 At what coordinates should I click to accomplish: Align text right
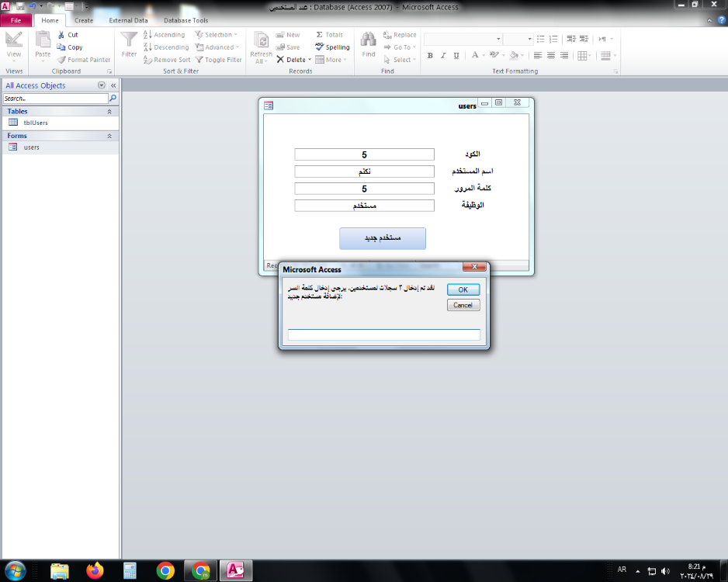[x=564, y=56]
